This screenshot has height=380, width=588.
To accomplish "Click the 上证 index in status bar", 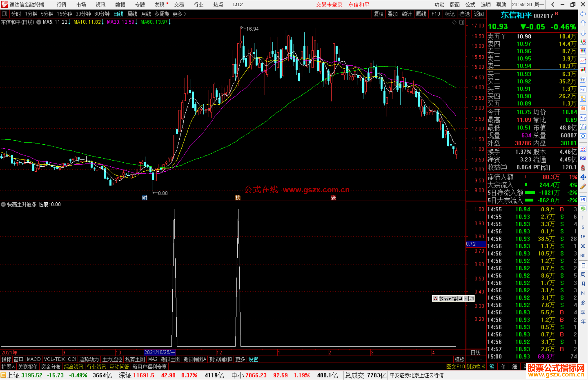I will (13, 375).
